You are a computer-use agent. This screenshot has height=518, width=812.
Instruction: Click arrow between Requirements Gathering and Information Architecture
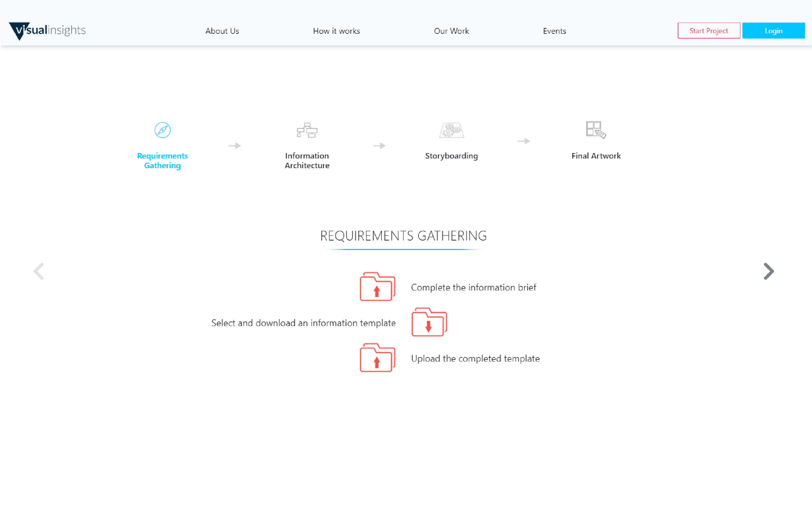[235, 146]
